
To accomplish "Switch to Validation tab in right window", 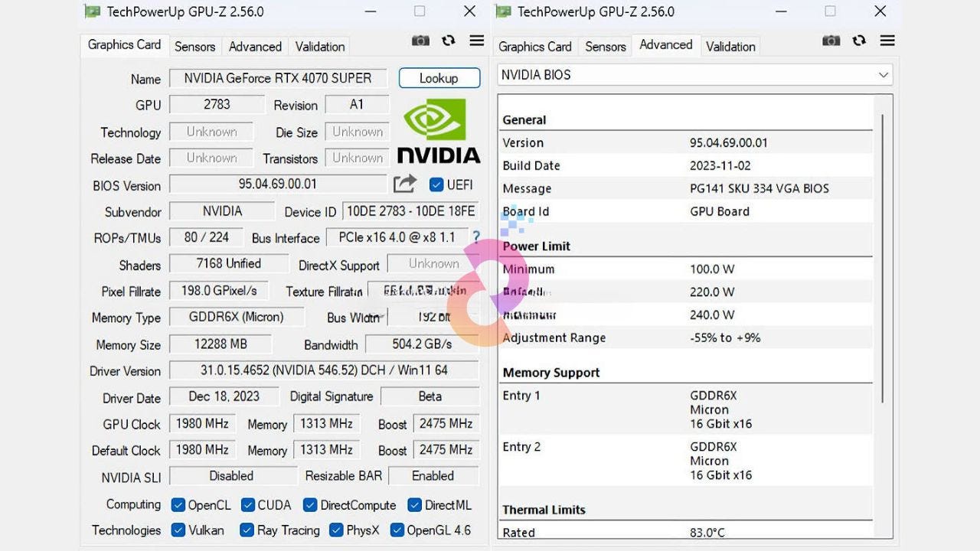I will coord(730,46).
